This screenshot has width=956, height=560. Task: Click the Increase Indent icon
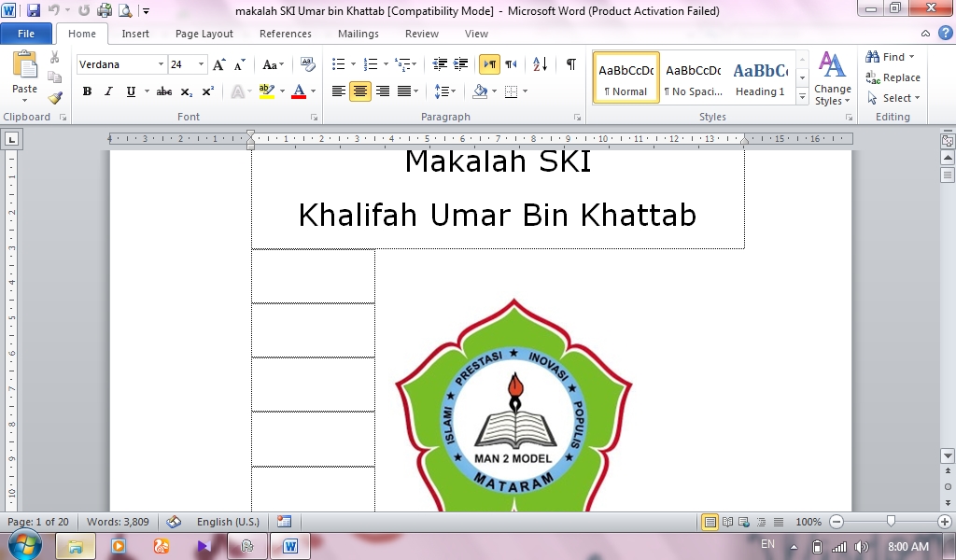[461, 64]
